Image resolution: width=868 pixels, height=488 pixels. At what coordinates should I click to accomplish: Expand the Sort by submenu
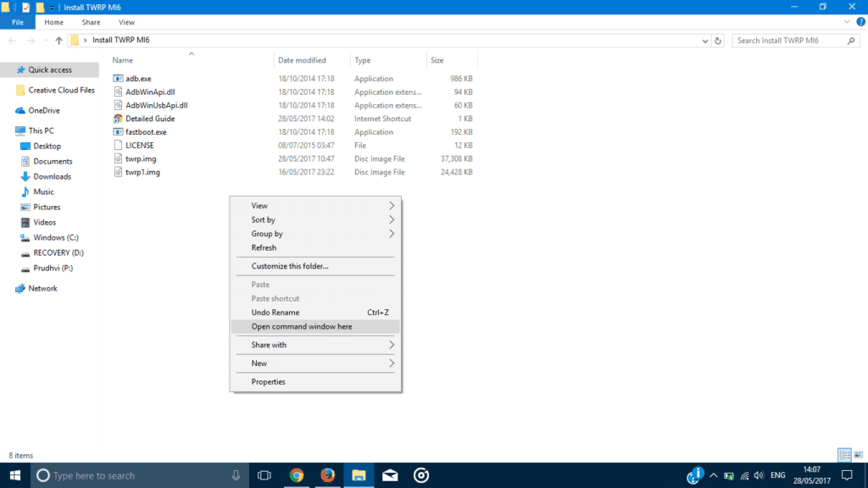315,219
